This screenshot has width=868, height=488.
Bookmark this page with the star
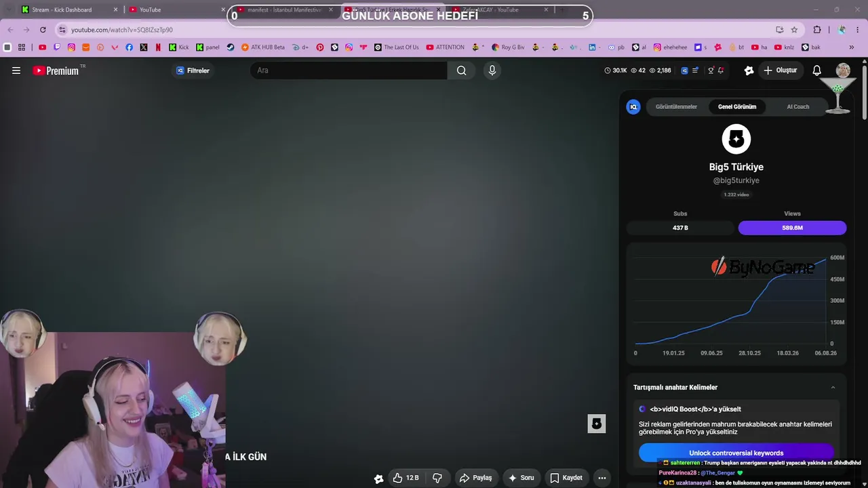click(x=794, y=30)
